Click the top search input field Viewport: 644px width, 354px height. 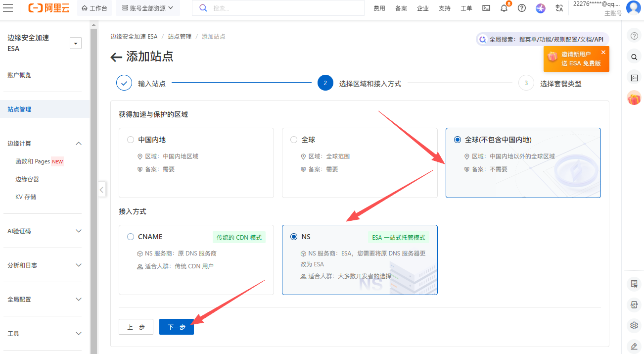pos(278,8)
